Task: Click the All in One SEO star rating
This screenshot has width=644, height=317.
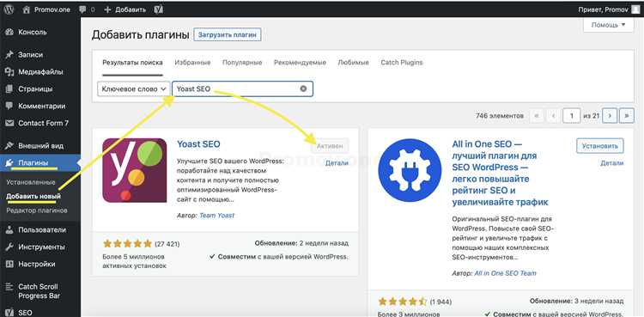Action: [403, 302]
